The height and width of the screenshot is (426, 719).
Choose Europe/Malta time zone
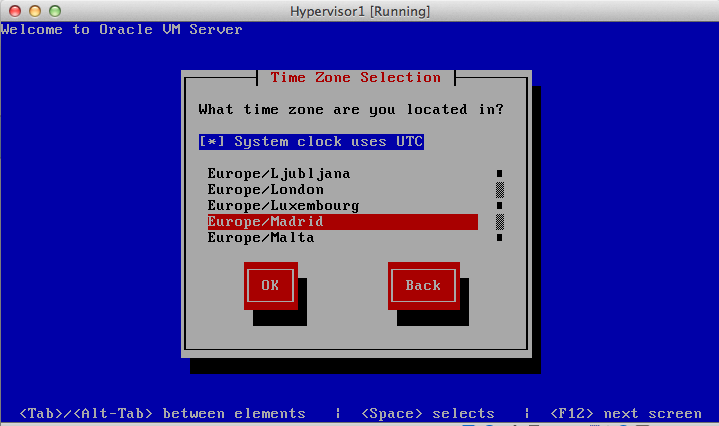[x=261, y=237]
